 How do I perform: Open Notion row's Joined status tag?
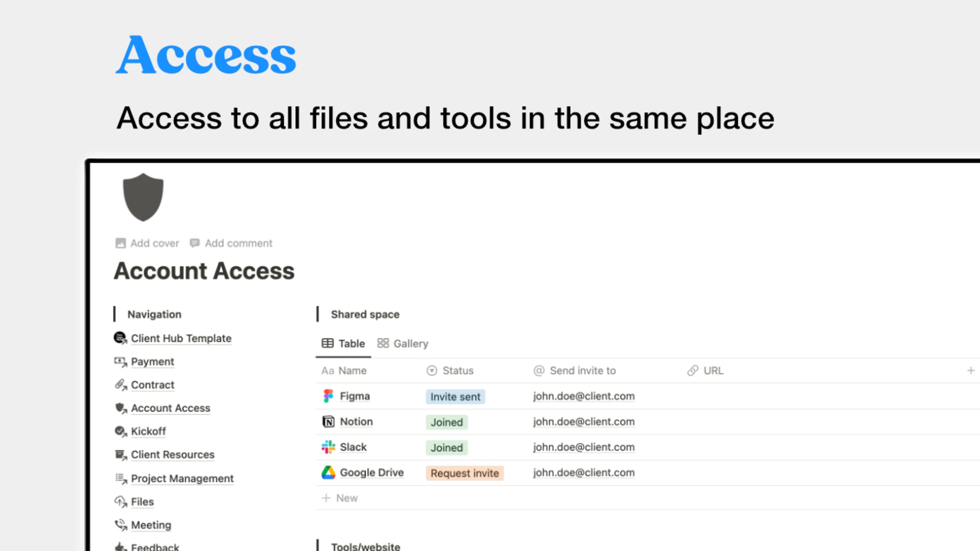tap(446, 422)
